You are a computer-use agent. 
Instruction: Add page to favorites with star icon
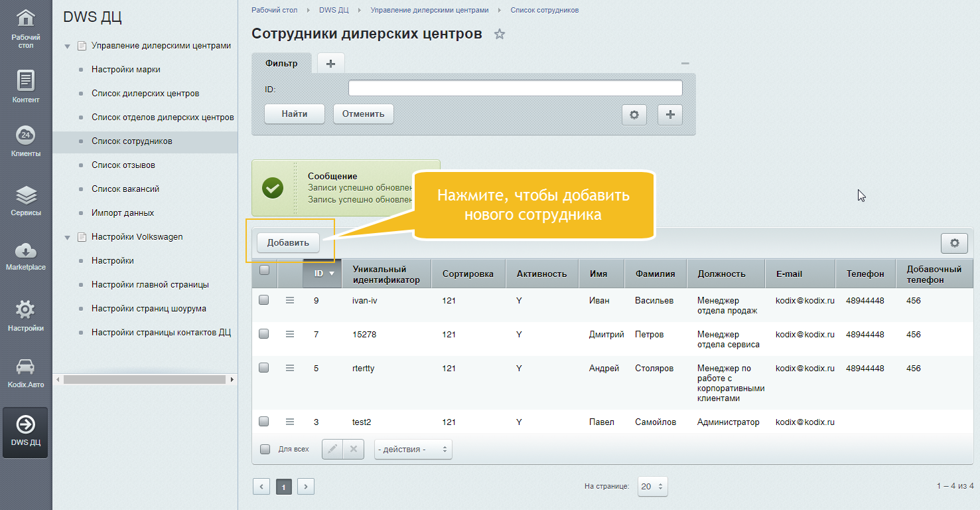click(500, 35)
